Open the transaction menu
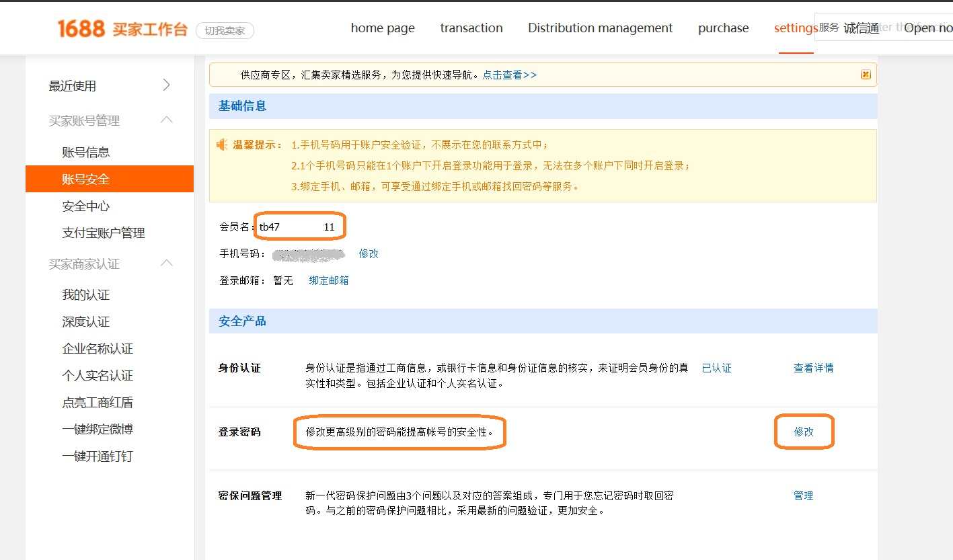 tap(471, 28)
